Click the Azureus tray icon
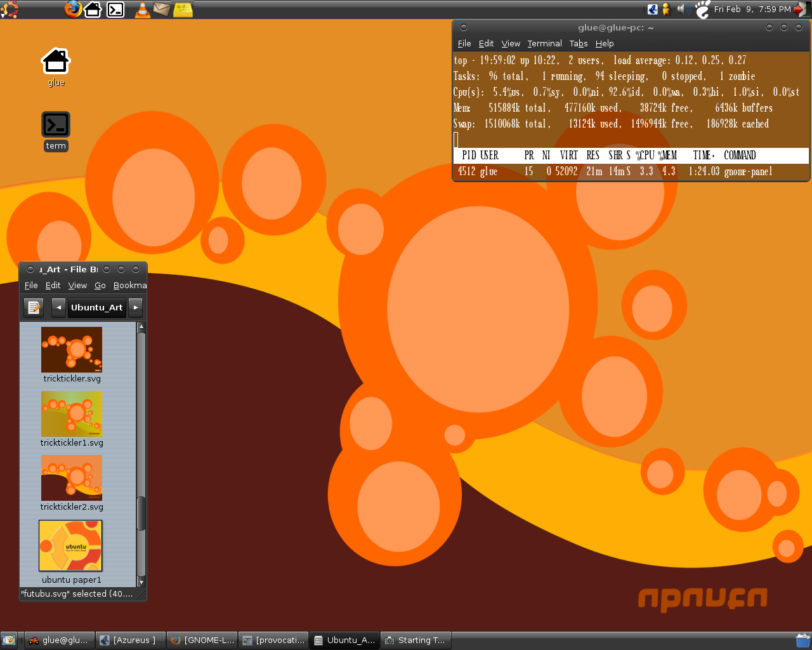This screenshot has width=812, height=650. 652,9
